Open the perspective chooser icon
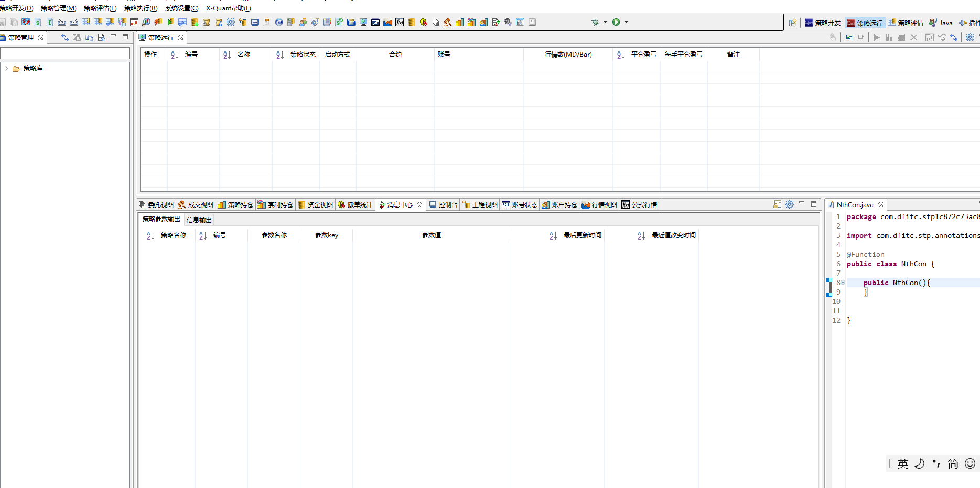This screenshot has height=488, width=980. coord(793,23)
